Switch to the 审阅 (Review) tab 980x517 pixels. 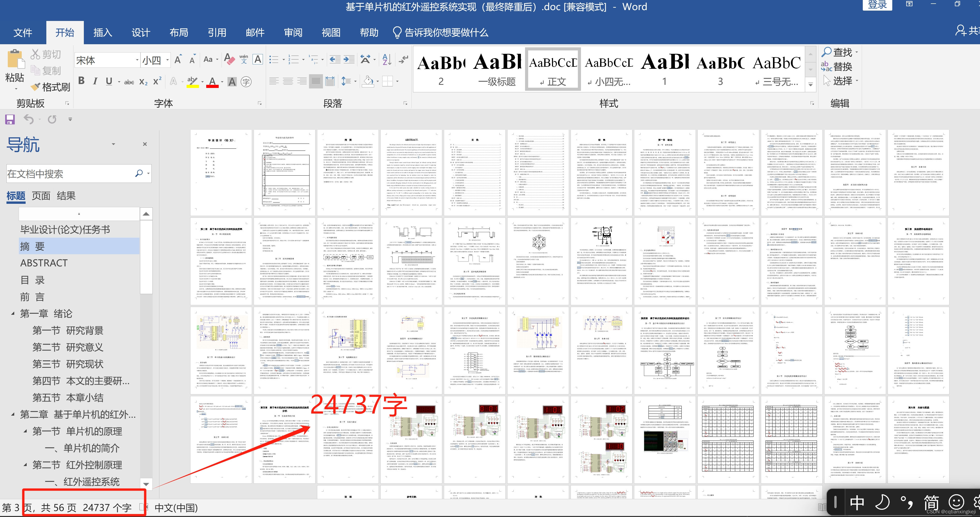(x=293, y=33)
